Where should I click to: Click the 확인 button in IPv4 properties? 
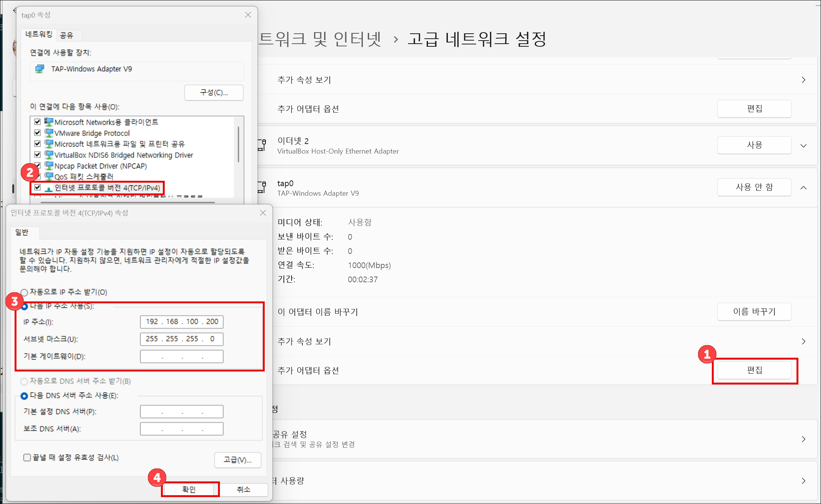[189, 489]
